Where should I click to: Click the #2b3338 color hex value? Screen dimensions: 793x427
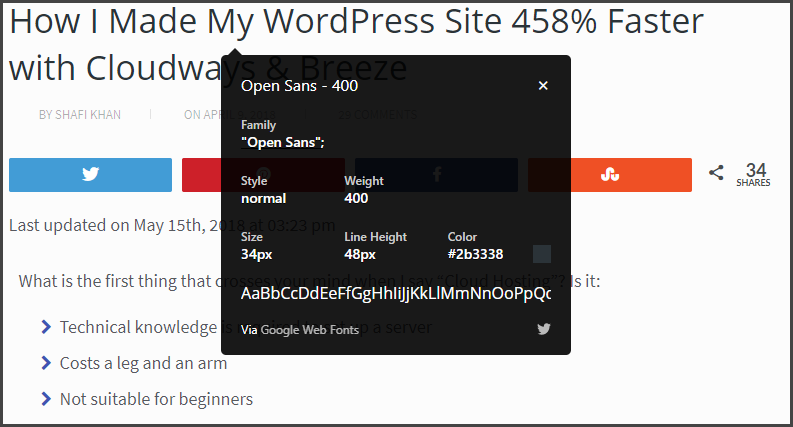coord(475,254)
